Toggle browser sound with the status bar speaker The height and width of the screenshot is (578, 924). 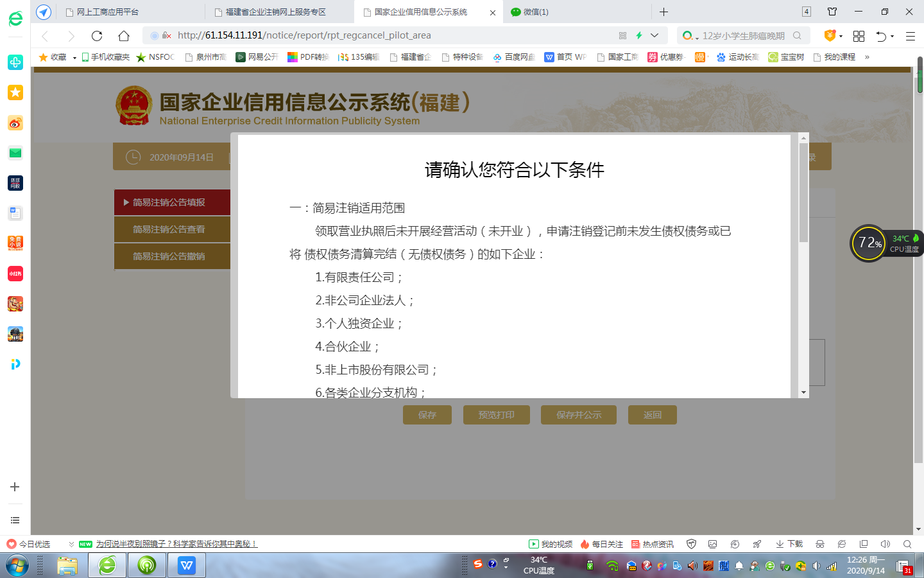886,544
